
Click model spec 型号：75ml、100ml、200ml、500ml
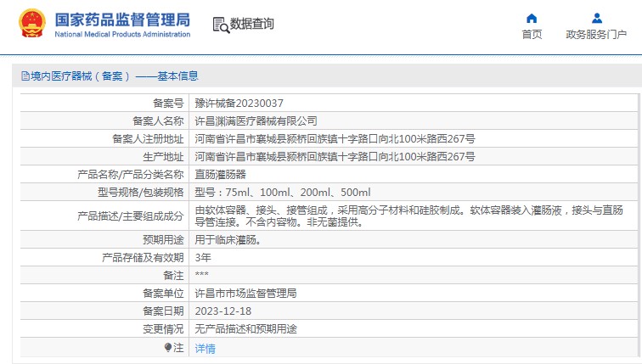(283, 193)
